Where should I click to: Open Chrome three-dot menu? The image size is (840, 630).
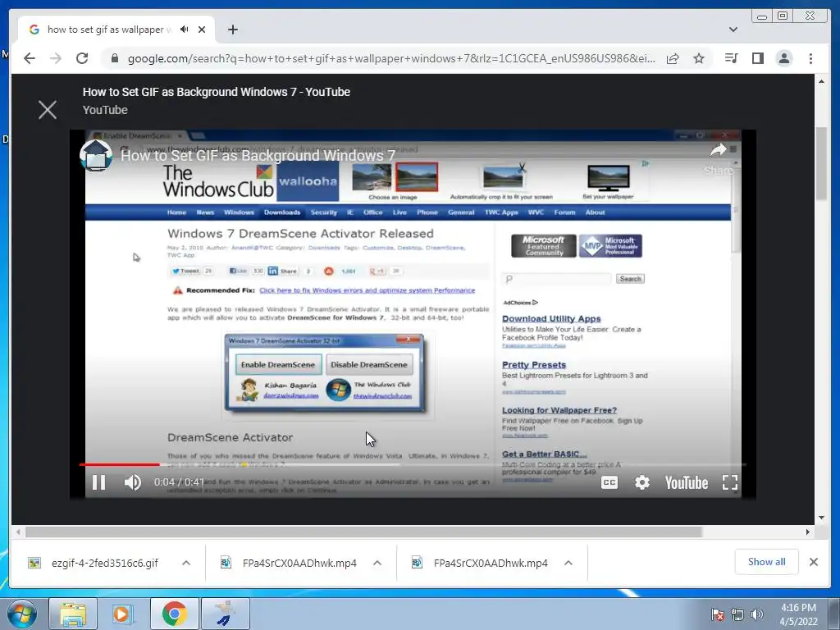(810, 58)
